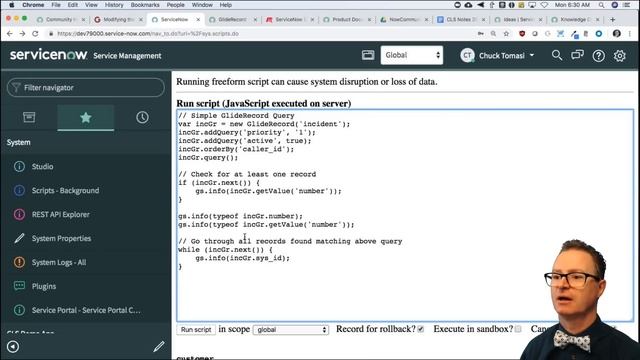Open System Properties link

[61, 238]
